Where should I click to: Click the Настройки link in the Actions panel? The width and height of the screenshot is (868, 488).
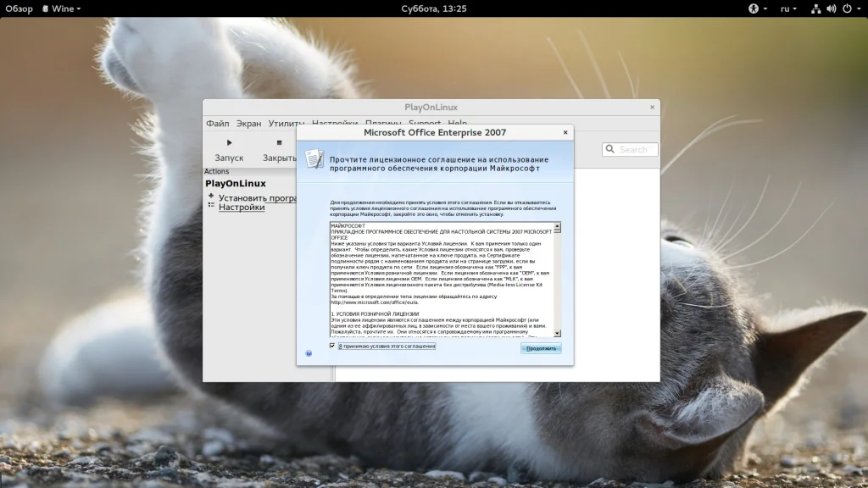(x=242, y=208)
